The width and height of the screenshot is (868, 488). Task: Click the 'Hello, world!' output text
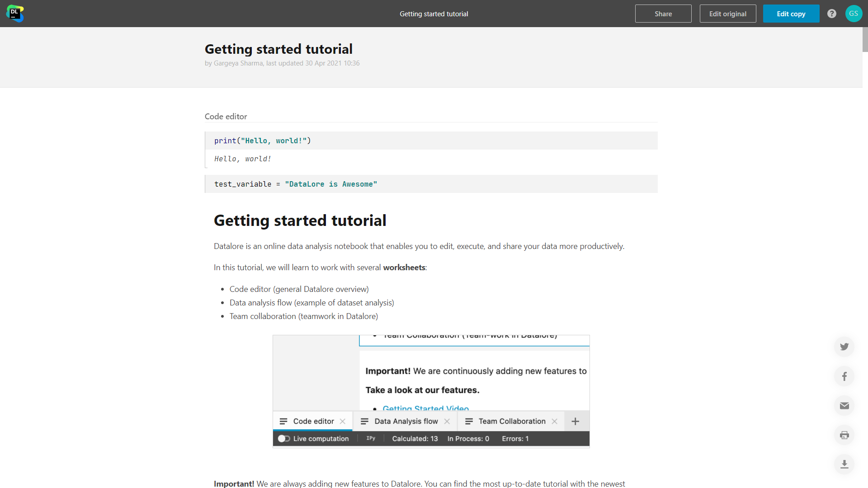(x=243, y=159)
